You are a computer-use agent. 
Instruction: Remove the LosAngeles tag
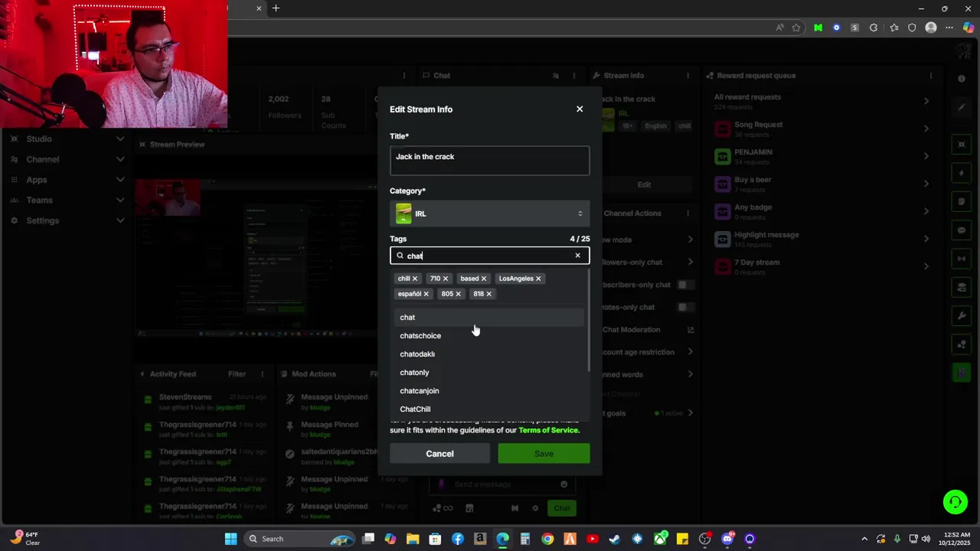coord(538,279)
